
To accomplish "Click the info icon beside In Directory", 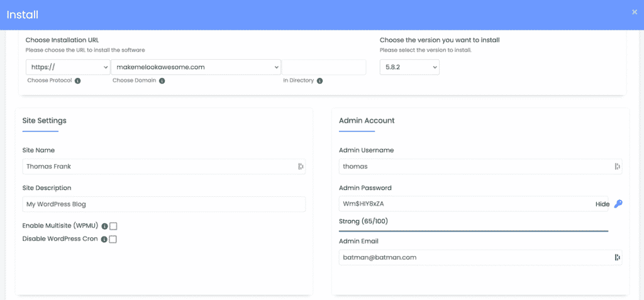I will coord(319,81).
